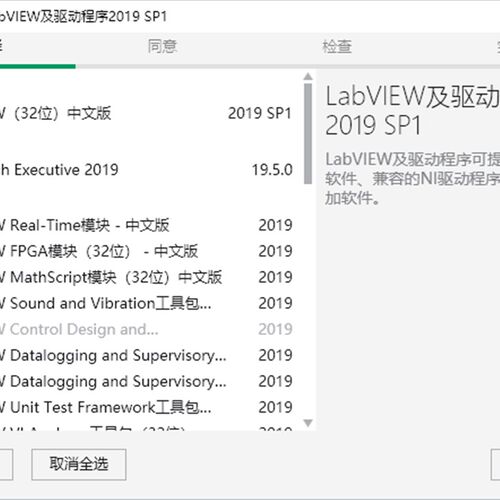This screenshot has width=500, height=500.
Task: Select the second Datalogging and Supervisory row
Action: click(x=147, y=381)
